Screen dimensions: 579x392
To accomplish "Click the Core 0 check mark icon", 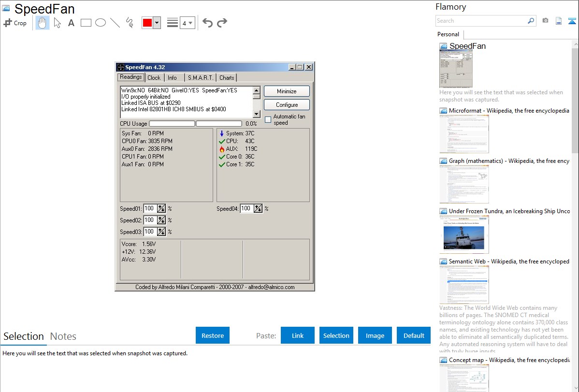I will tap(222, 157).
